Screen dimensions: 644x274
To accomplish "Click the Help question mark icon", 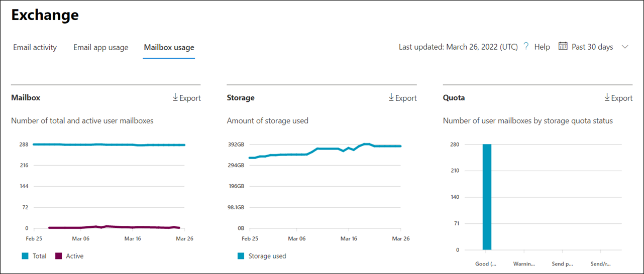I will coord(526,47).
